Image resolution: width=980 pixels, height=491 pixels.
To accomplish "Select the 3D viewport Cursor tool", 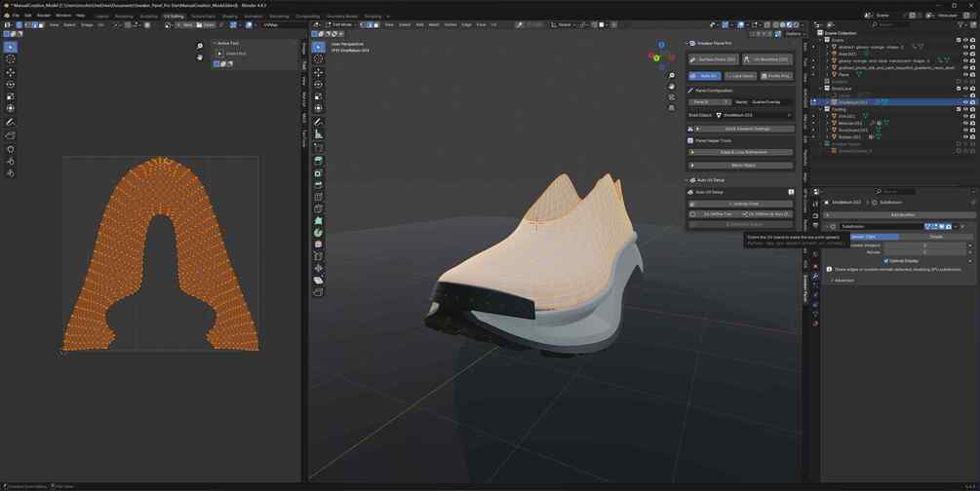I will (x=318, y=58).
